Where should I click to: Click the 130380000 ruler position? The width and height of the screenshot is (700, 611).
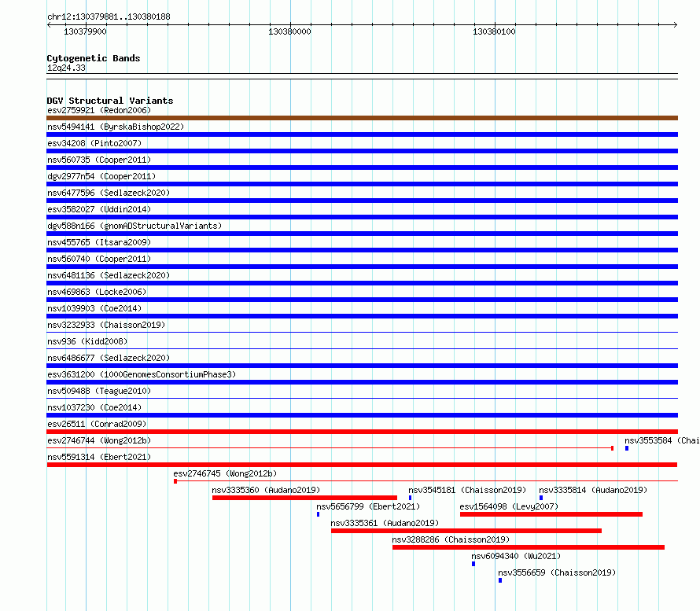point(289,31)
